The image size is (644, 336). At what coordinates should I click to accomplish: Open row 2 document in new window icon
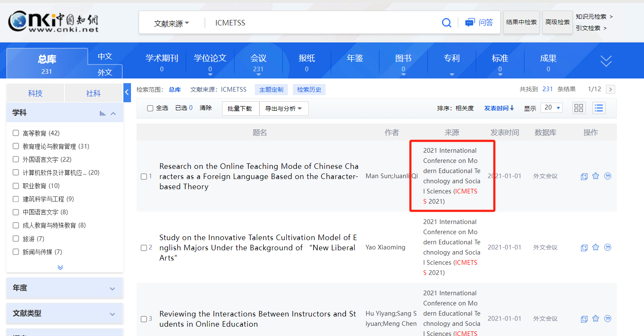click(584, 247)
